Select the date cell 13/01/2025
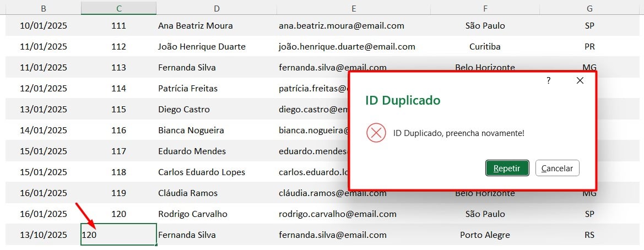 pyautogui.click(x=44, y=109)
